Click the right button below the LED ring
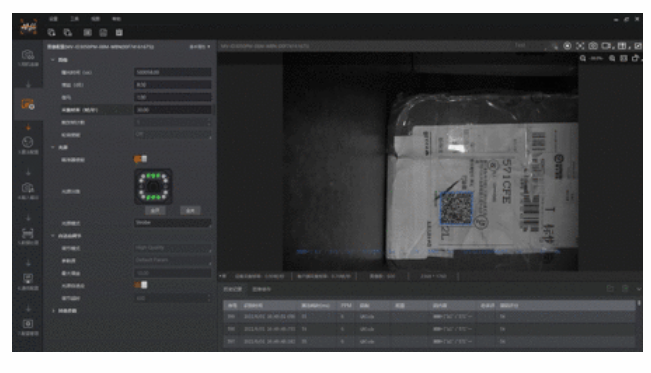 pos(190,211)
